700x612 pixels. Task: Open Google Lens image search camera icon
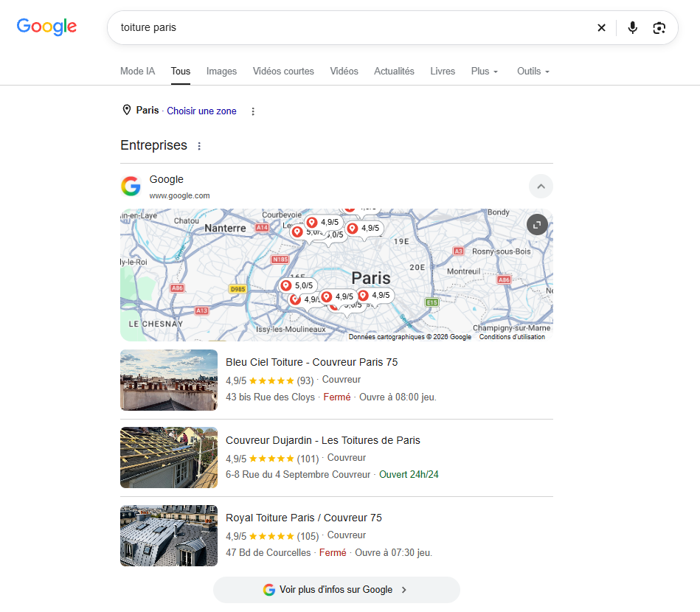(659, 28)
